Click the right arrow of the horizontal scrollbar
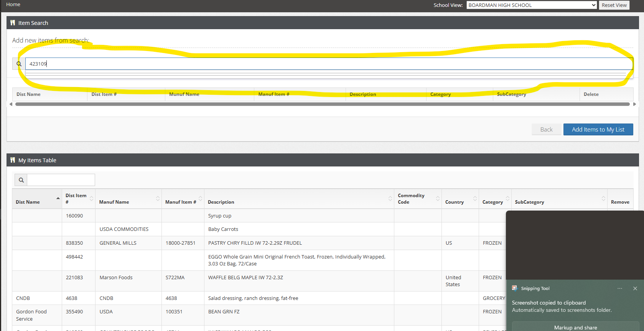 (x=634, y=104)
